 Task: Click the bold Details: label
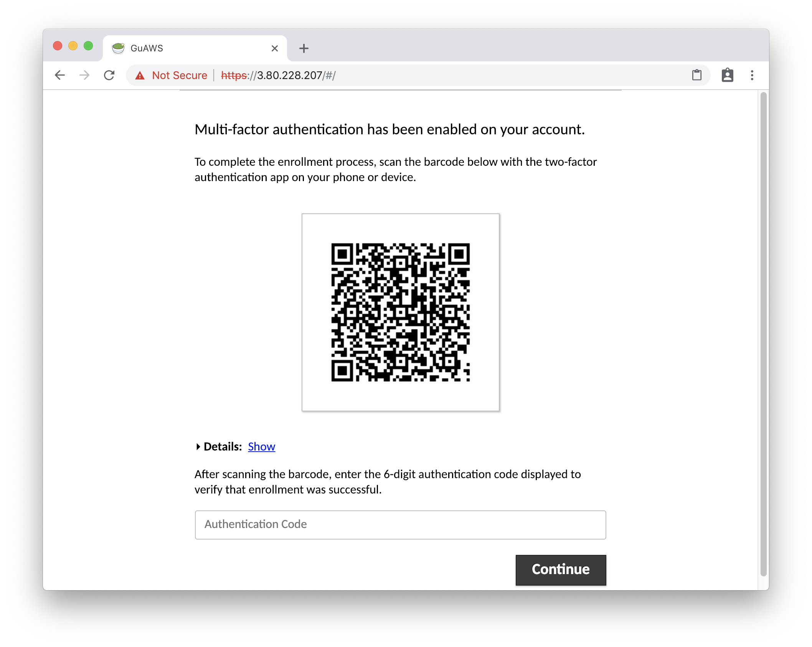coord(223,447)
